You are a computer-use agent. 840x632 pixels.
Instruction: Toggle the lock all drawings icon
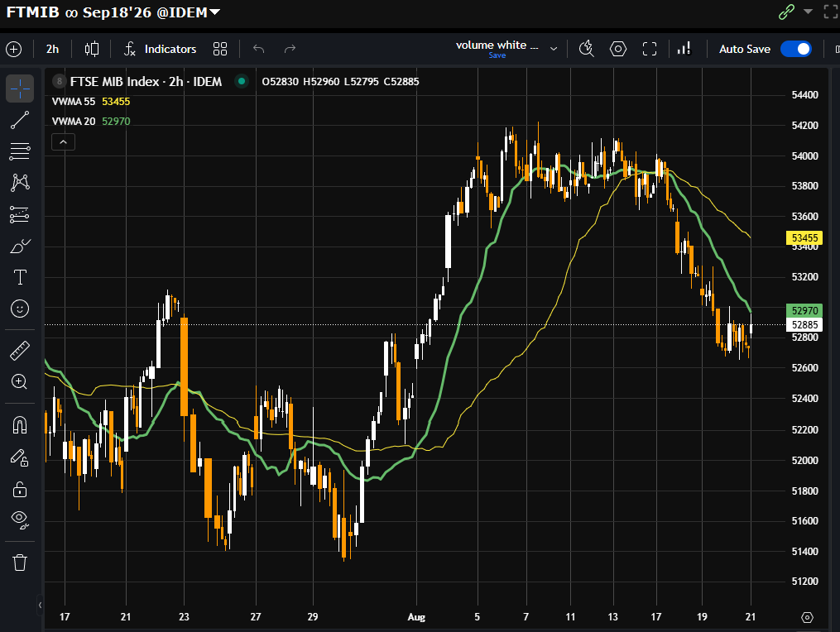click(x=20, y=490)
